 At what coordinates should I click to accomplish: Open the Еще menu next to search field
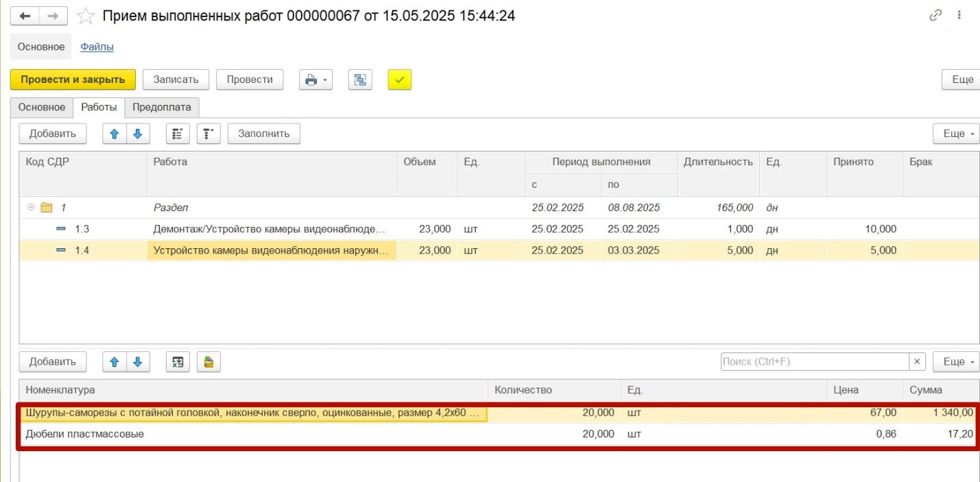pyautogui.click(x=957, y=362)
